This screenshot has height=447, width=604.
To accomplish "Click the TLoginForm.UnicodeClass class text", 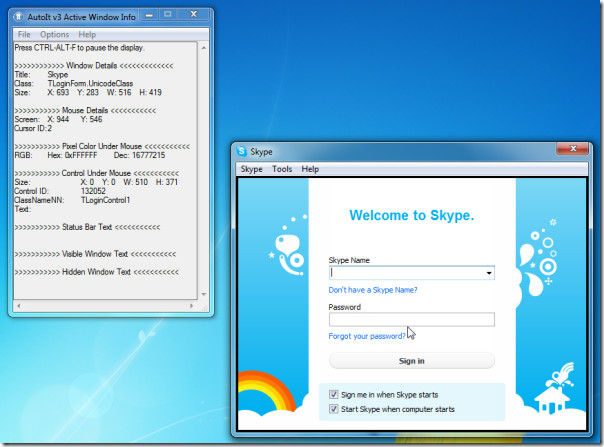I will [90, 84].
